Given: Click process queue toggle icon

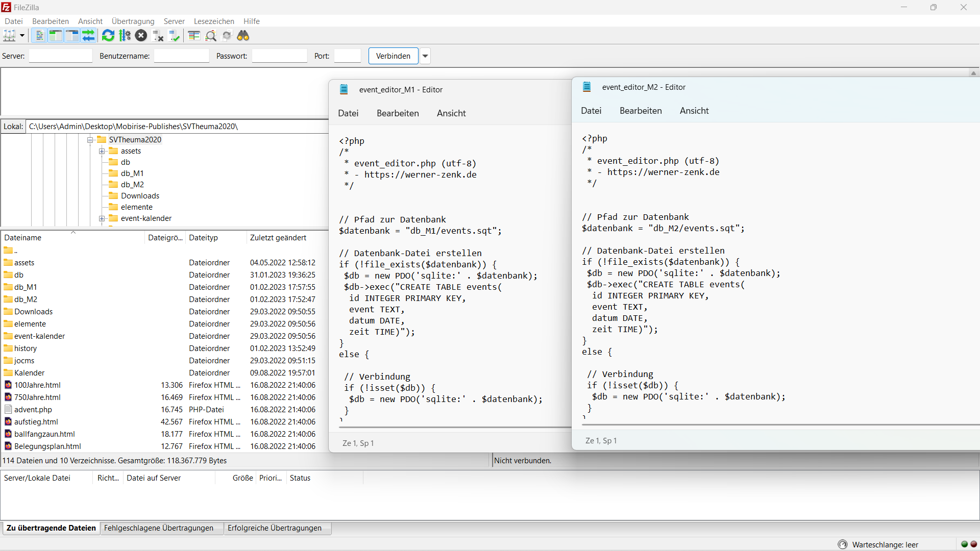Looking at the screenshot, I should click(125, 36).
